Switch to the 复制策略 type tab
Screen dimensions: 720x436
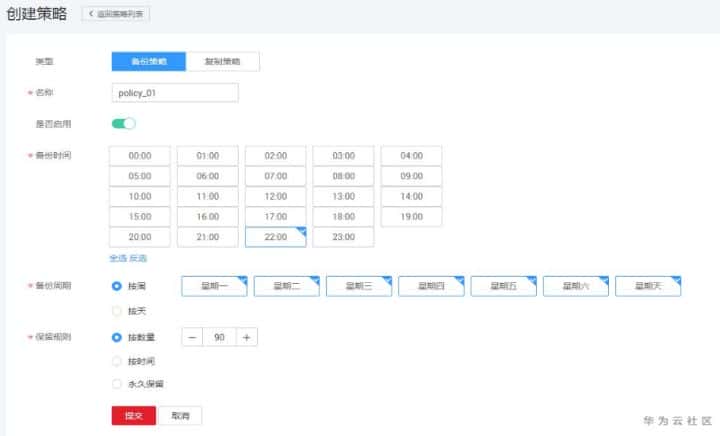click(223, 61)
